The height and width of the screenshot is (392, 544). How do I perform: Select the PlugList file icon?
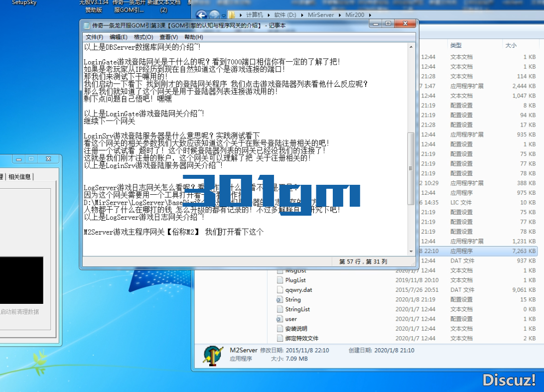tap(280, 280)
